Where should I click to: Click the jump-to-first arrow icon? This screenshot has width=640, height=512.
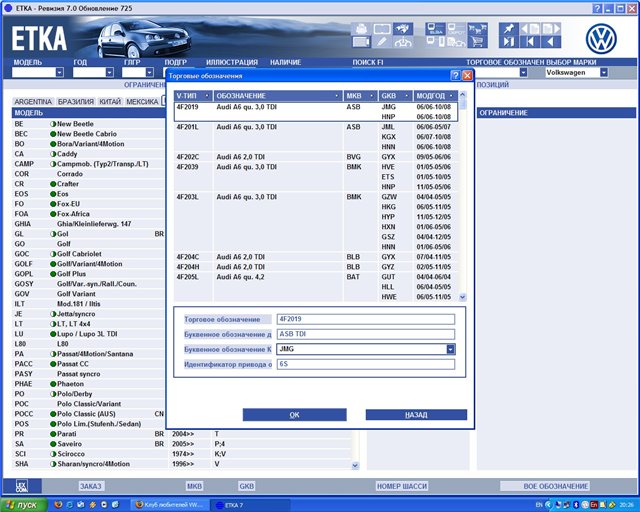(530, 42)
